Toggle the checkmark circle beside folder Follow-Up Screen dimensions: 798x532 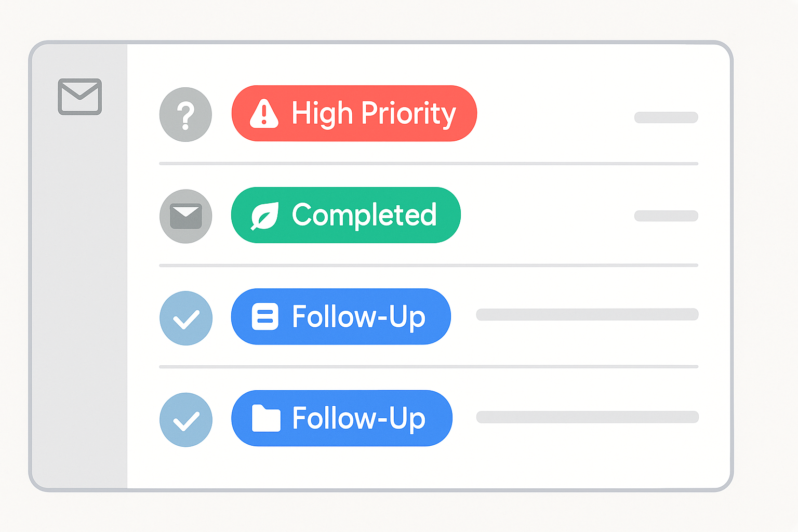point(186,420)
